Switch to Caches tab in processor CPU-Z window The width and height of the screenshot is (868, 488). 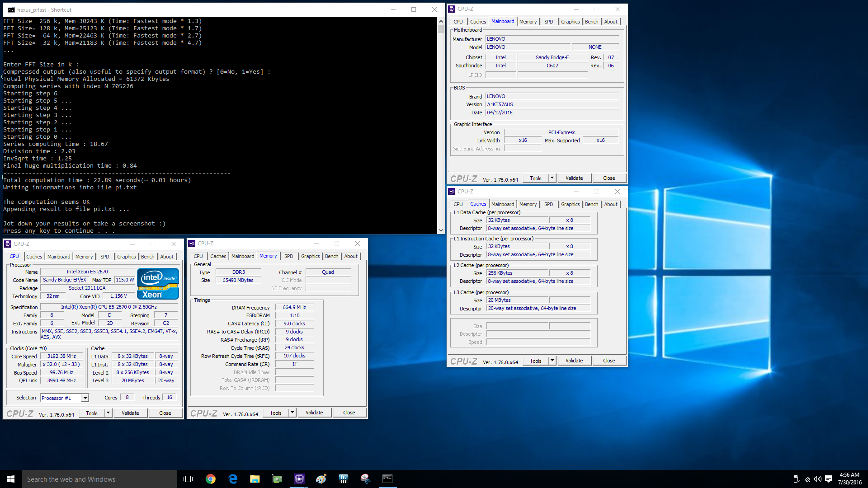[34, 257]
